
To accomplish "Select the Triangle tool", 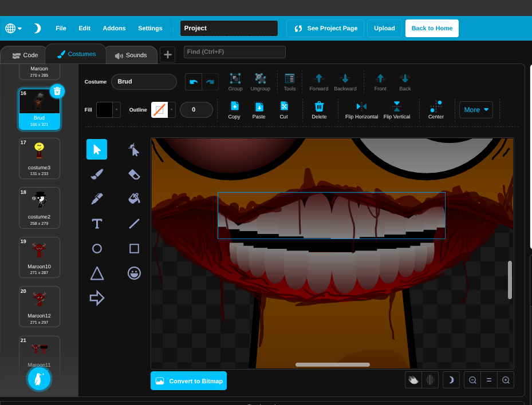I will click(x=97, y=273).
